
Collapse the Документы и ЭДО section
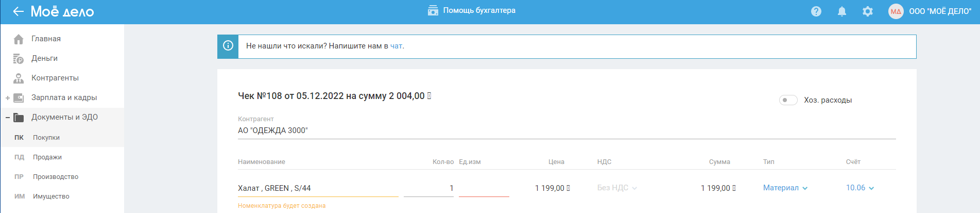pyautogui.click(x=8, y=118)
